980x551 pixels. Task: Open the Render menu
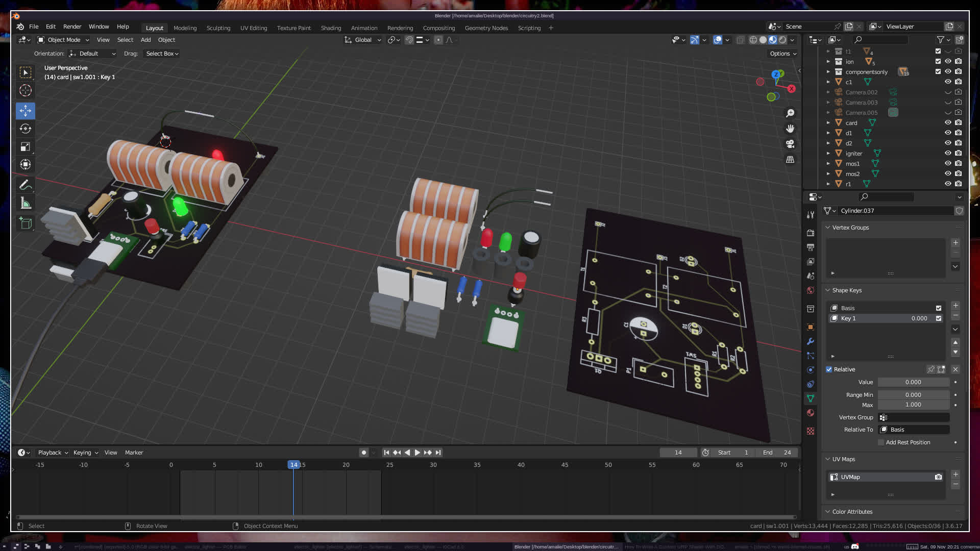tap(72, 27)
